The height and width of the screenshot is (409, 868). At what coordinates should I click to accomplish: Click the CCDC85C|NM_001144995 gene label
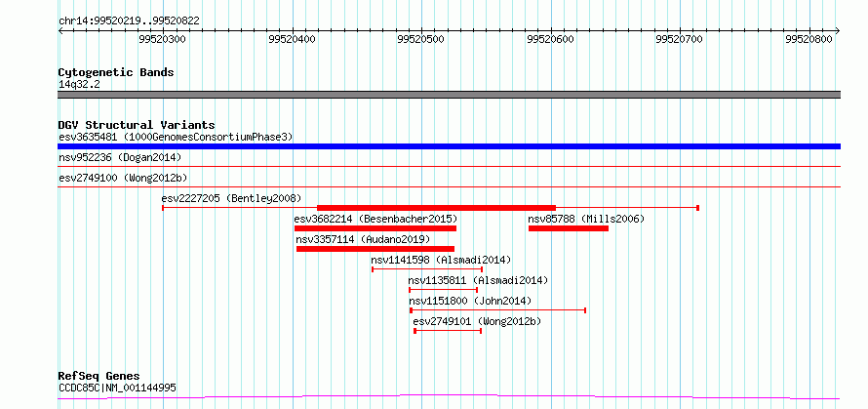(x=117, y=388)
